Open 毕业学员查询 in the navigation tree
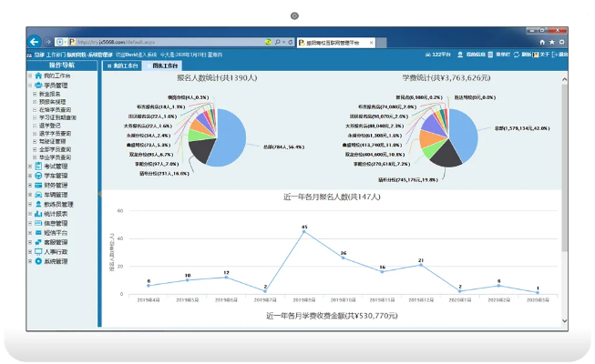This screenshot has width=595, height=364. 55,157
